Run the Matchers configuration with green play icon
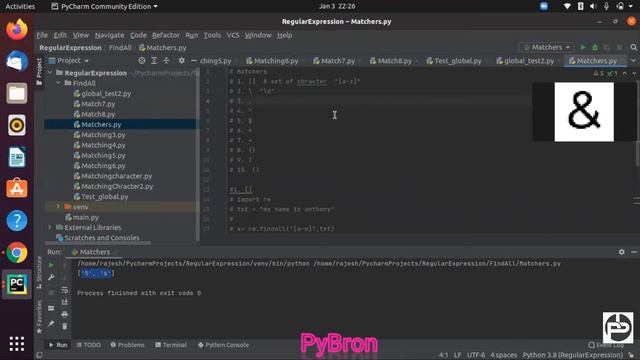Viewport: 640px width, 360px height. [583, 48]
